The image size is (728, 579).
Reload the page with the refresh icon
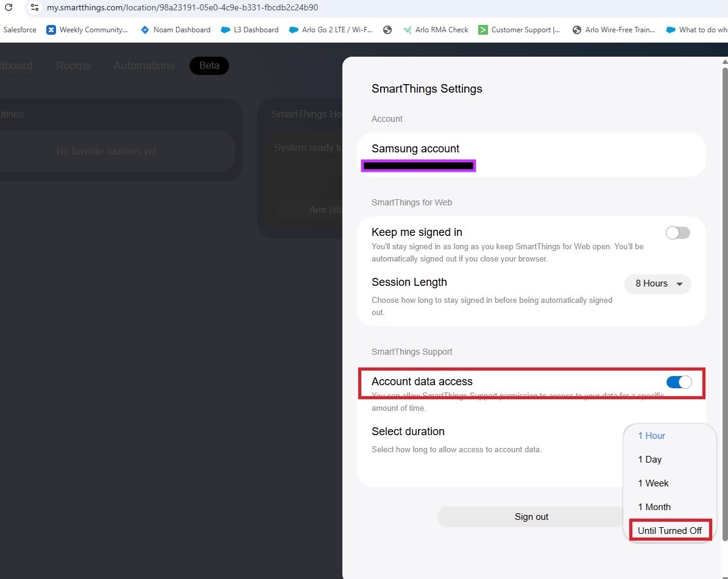pos(9,7)
